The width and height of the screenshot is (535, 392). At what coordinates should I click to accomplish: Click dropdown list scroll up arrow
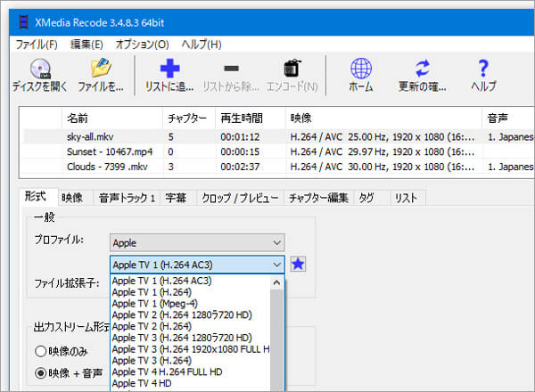(x=276, y=282)
